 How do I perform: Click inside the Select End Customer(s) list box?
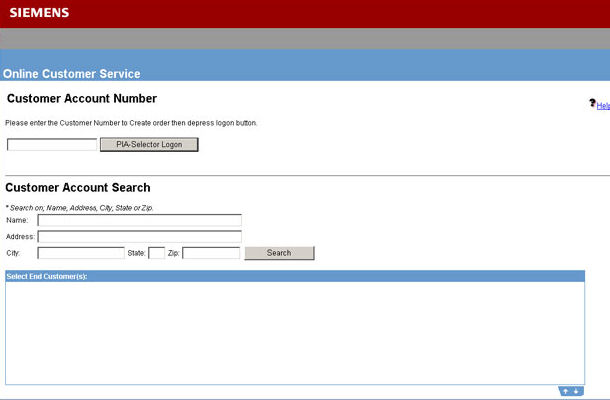click(295, 333)
